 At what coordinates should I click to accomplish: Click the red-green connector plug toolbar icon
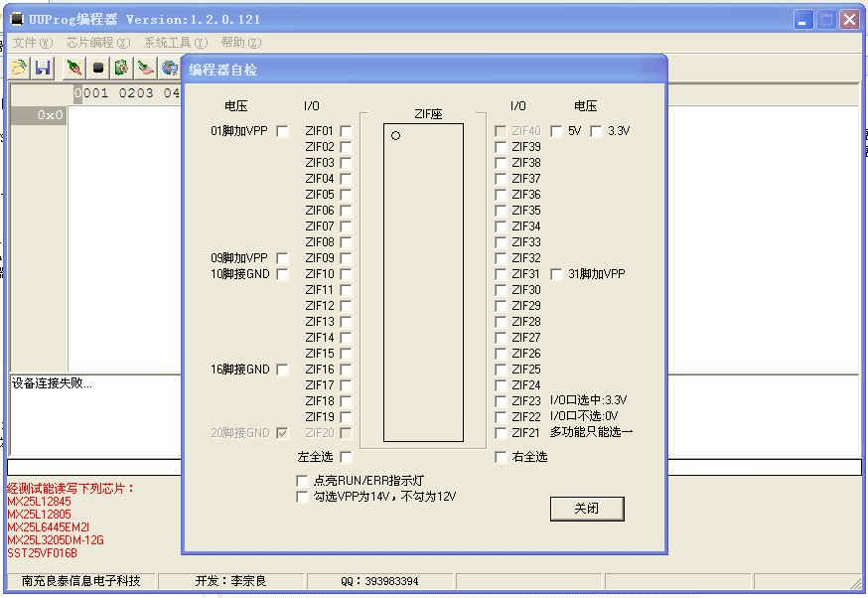click(73, 68)
